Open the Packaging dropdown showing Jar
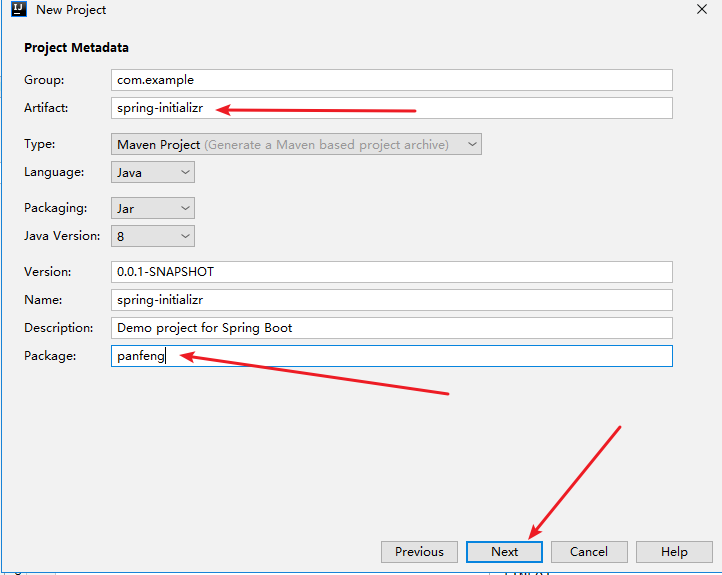 pyautogui.click(x=152, y=209)
